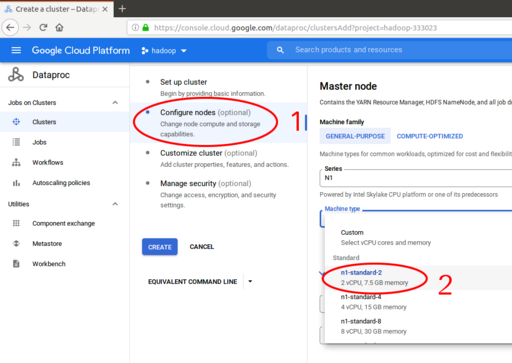Click the site info icon in address bar
Image resolution: width=512 pixels, height=363 pixels.
point(135,27)
